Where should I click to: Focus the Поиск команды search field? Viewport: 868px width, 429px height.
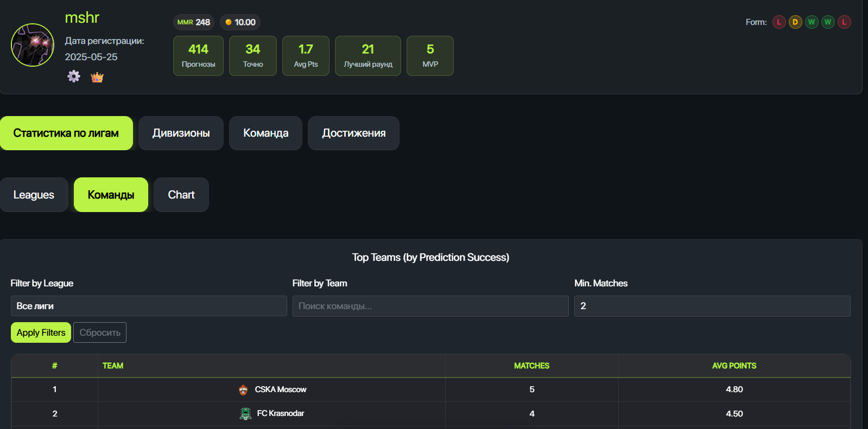point(430,306)
